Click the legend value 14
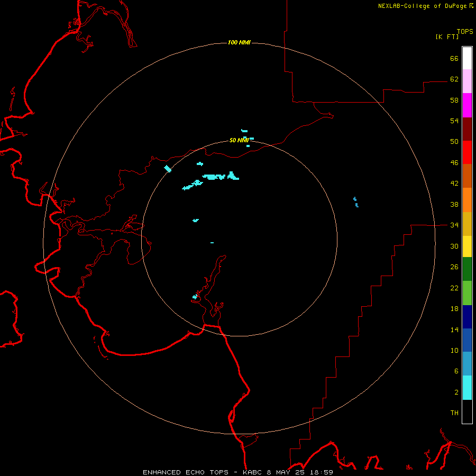The height and width of the screenshot is (476, 476). tap(454, 329)
